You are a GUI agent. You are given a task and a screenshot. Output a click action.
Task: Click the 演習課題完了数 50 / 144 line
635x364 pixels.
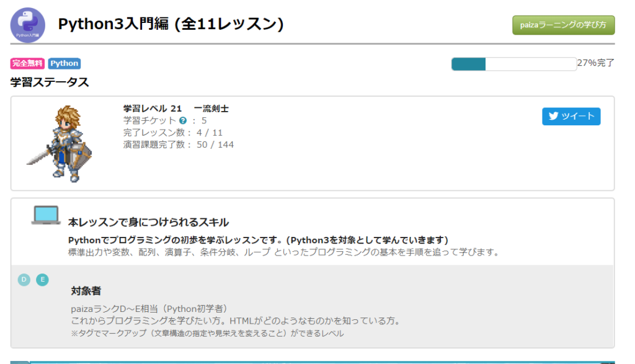179,144
